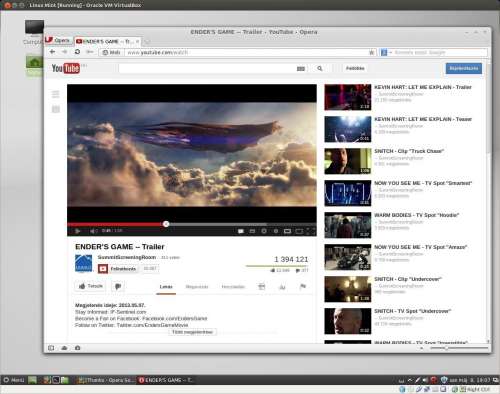Image resolution: width=500 pixels, height=394 pixels.
Task: Open the on-screen keyboard icon in search box
Action: [x=301, y=69]
